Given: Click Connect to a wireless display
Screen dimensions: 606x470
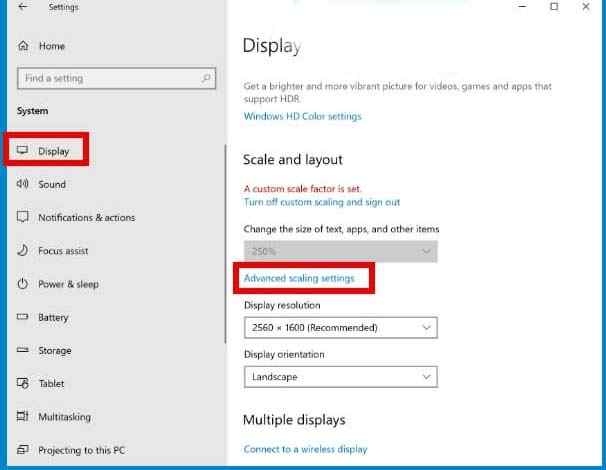Looking at the screenshot, I should 305,449.
